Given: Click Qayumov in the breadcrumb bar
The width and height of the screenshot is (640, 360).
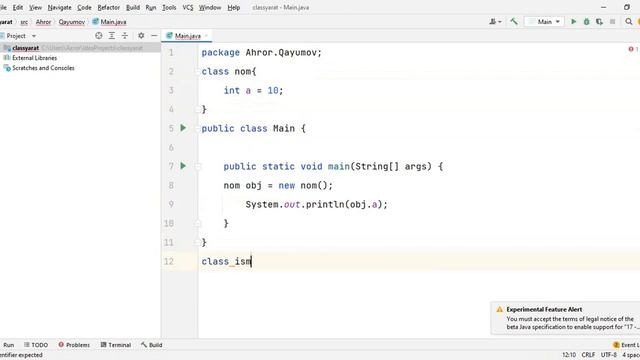Looking at the screenshot, I should (x=71, y=22).
